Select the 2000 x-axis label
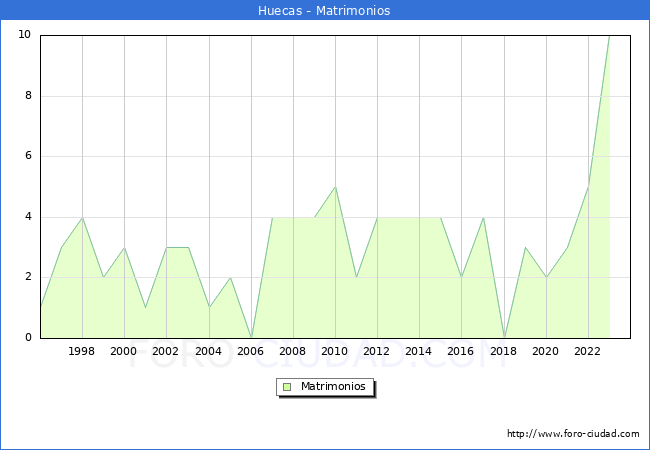The width and height of the screenshot is (650, 450). tap(124, 352)
